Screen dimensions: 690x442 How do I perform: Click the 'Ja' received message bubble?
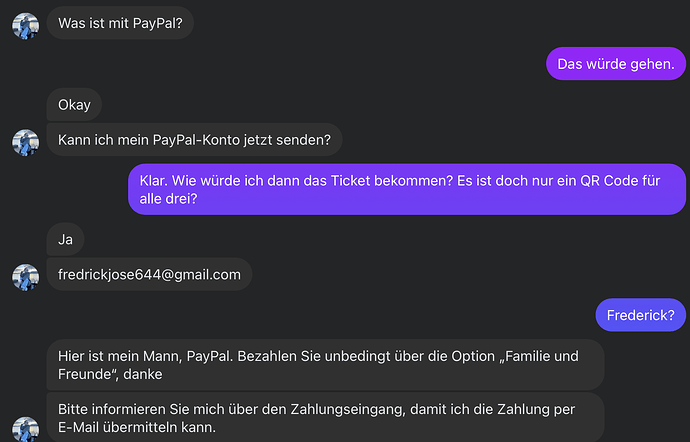pos(65,239)
